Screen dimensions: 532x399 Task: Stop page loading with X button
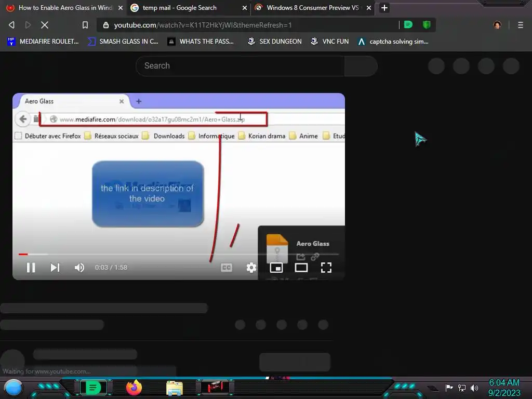tap(45, 25)
